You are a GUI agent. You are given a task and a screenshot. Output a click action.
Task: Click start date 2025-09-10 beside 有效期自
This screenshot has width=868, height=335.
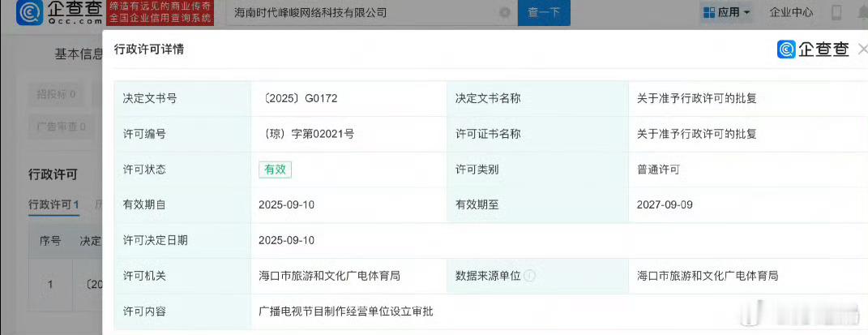coord(286,205)
